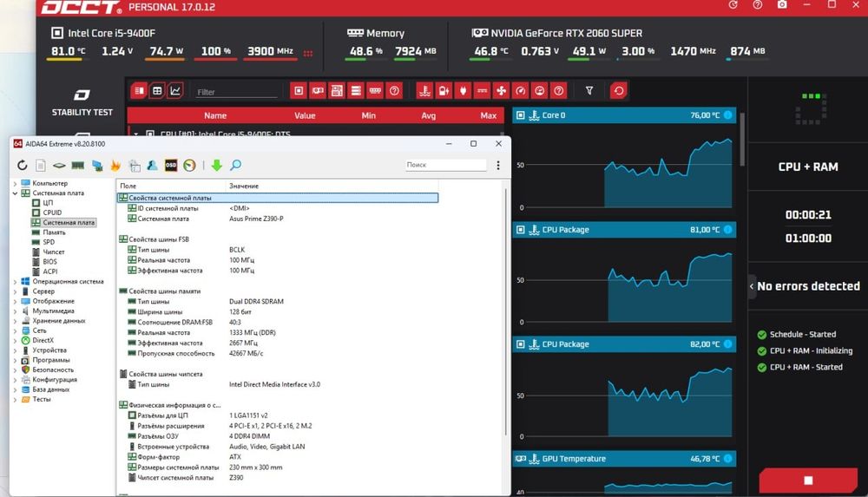Expand Компьютер node in AIDA64 tree
This screenshot has height=497, width=868.
(15, 183)
